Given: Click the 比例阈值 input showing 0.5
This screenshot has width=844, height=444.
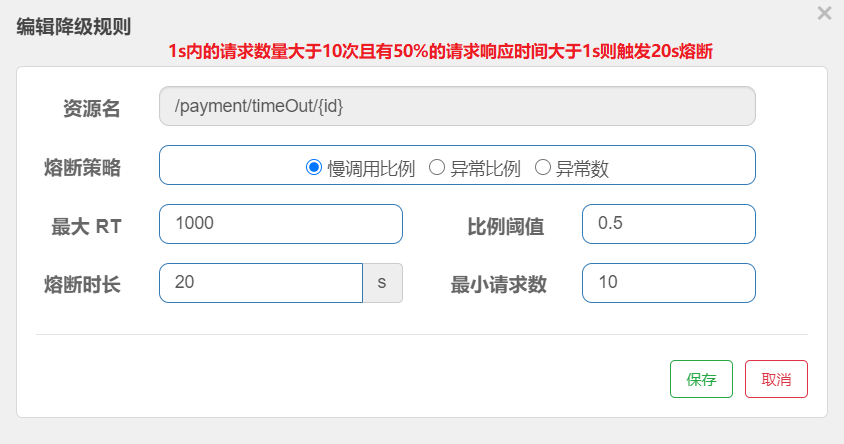Looking at the screenshot, I should (x=668, y=224).
